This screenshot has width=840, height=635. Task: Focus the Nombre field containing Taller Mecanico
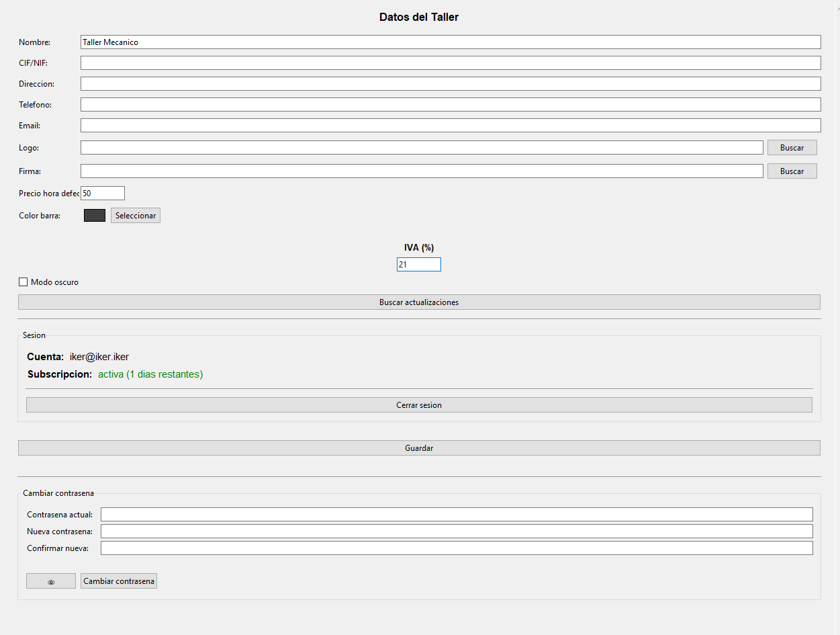coord(451,42)
